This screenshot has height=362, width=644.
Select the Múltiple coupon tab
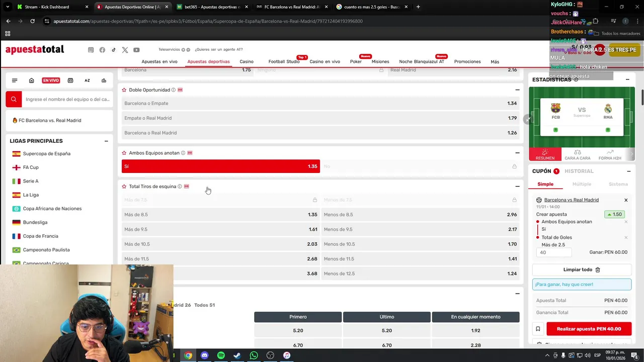click(x=582, y=185)
